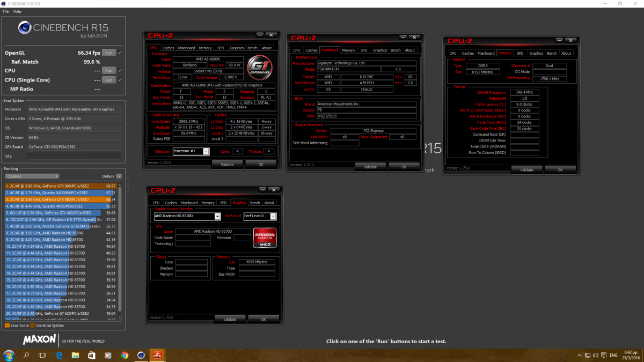Click OK in Mainboard CPU-Z window
This screenshot has height=362, width=644.
tap(404, 167)
